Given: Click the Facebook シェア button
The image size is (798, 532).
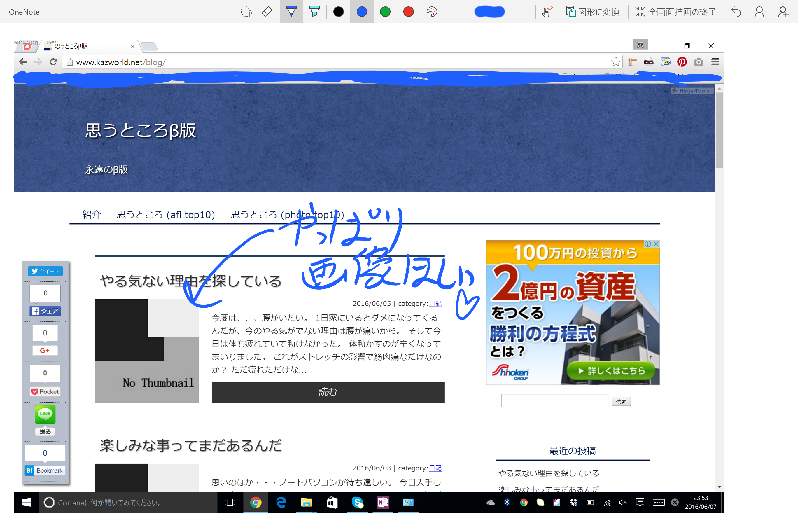Looking at the screenshot, I should [45, 311].
